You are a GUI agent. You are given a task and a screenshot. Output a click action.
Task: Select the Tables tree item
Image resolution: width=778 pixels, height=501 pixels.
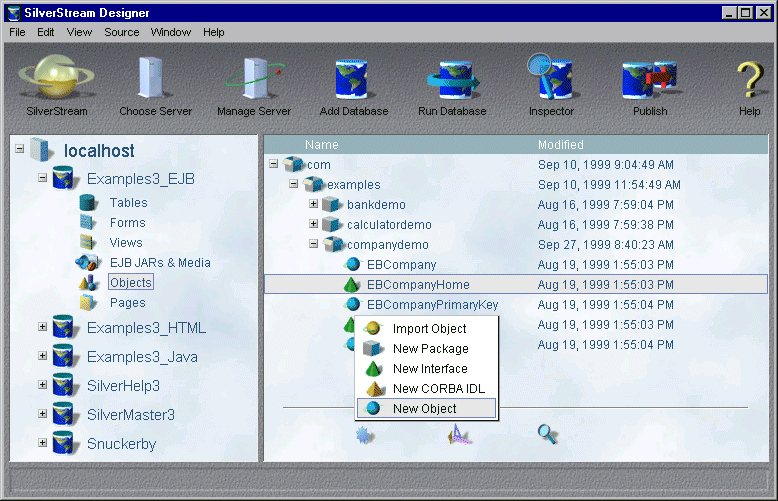129,202
